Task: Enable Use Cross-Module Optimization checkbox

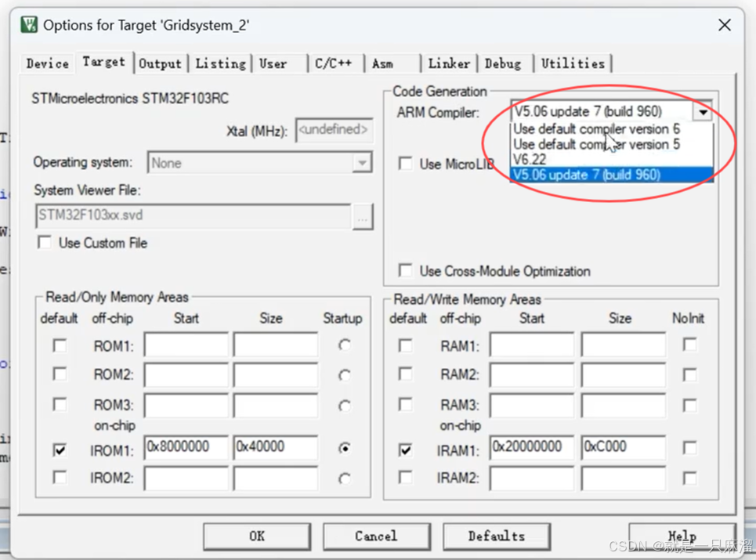Action: (406, 270)
